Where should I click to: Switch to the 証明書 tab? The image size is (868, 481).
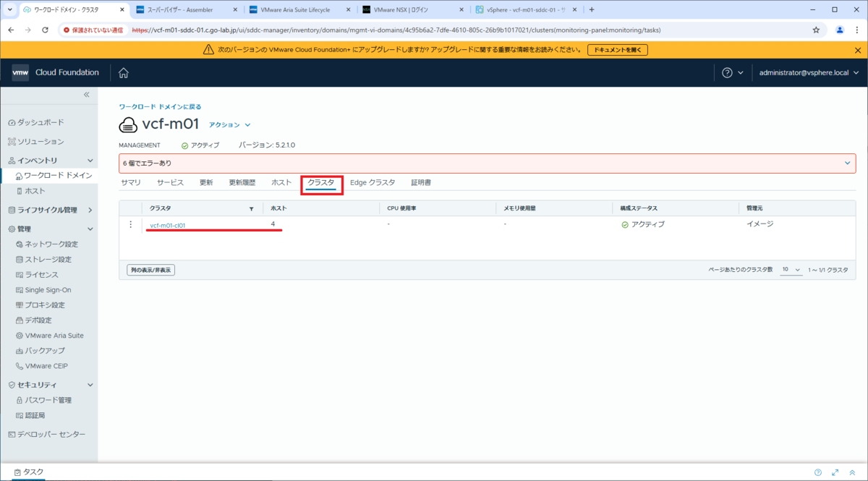pyautogui.click(x=421, y=183)
